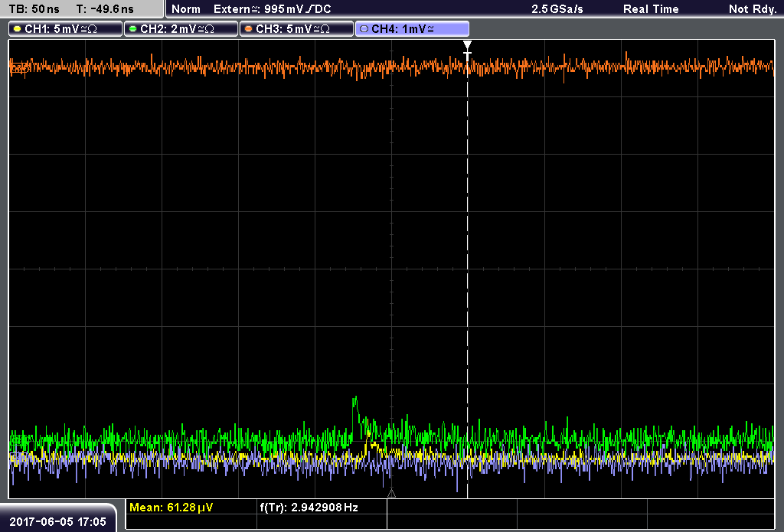
Task: Click the CH4 indicator dot
Action: pyautogui.click(x=364, y=29)
